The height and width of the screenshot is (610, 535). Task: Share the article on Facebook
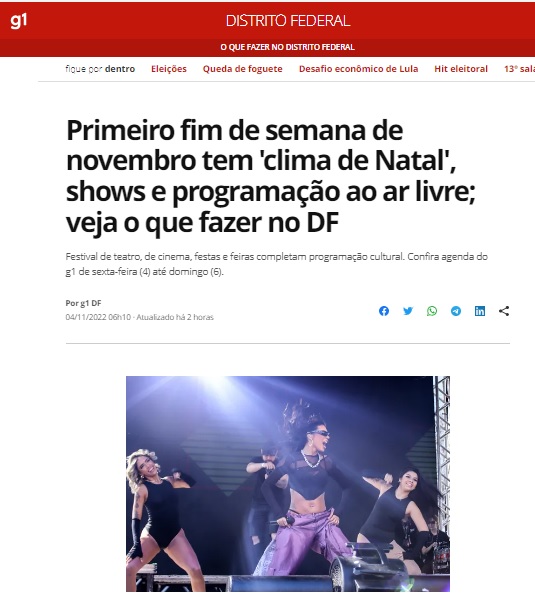[x=384, y=311]
